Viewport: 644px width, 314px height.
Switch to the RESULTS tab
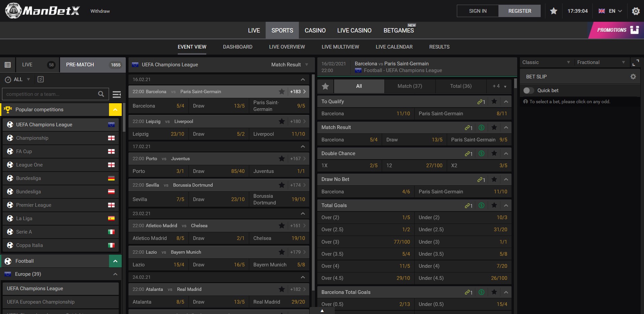point(439,47)
